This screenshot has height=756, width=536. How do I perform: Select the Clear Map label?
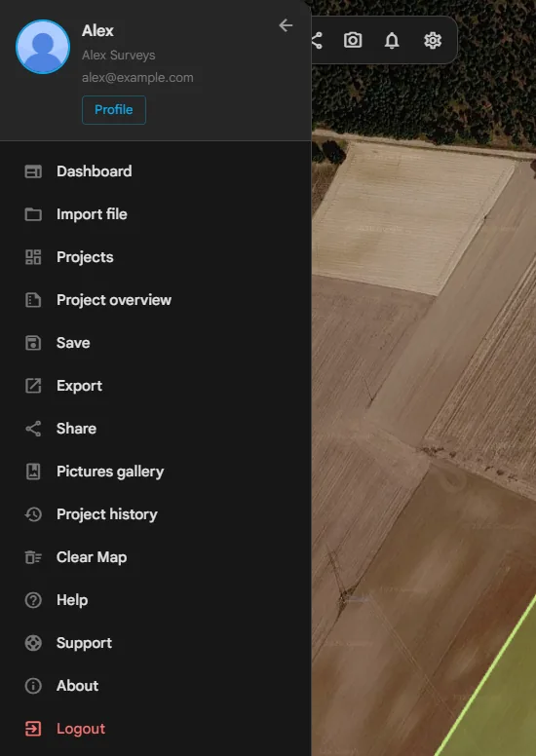coord(92,557)
